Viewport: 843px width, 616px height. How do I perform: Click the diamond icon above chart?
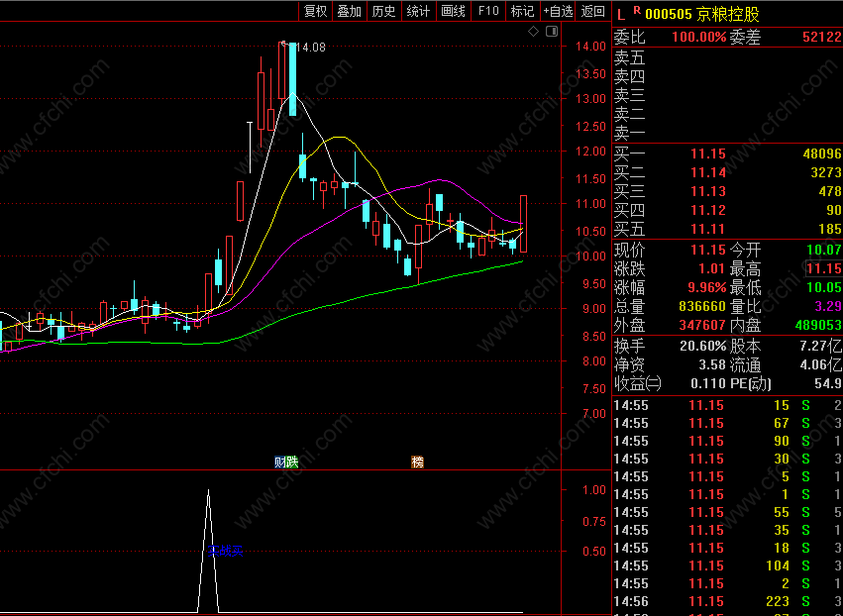click(533, 32)
